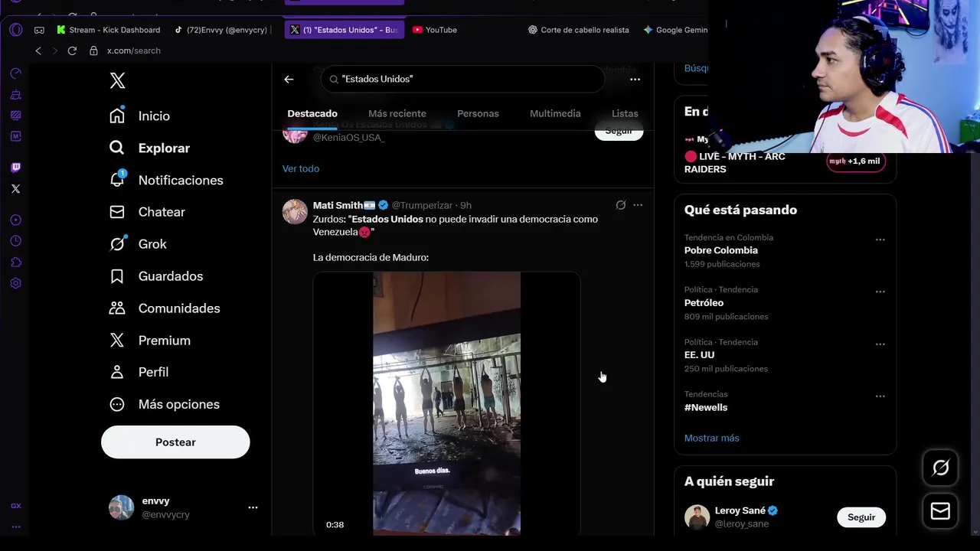Viewport: 980px width, 551px height.
Task: Expand Más opciones menu
Action: point(164,404)
